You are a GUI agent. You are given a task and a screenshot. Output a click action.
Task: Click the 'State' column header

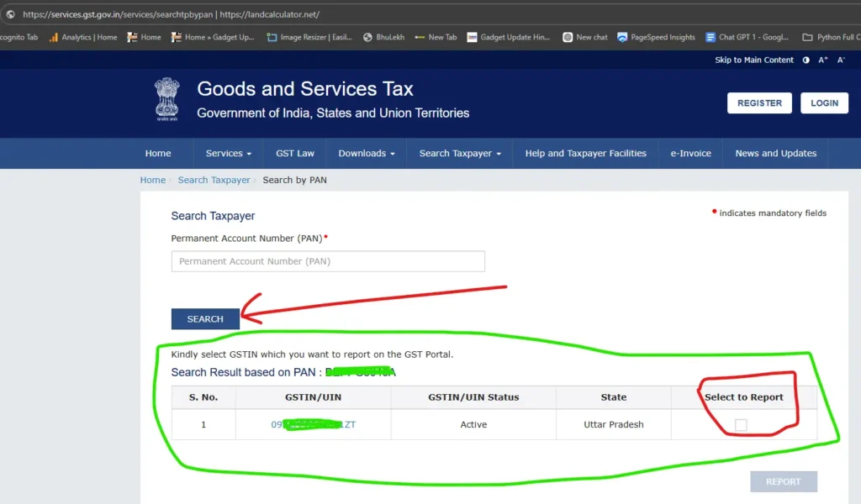pyautogui.click(x=613, y=397)
